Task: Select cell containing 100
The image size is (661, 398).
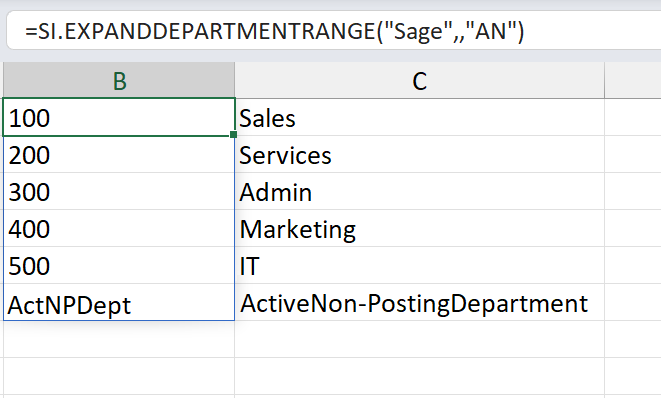Action: pyautogui.click(x=119, y=117)
